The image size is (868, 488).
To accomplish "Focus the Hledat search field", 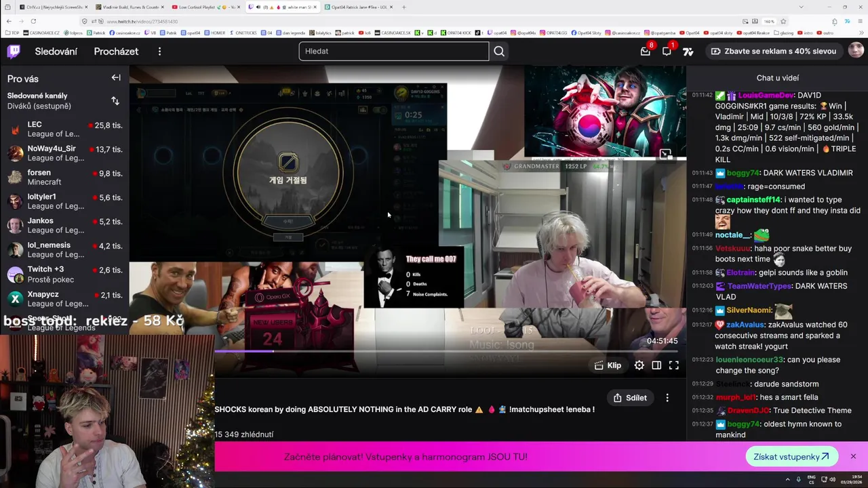I will (x=393, y=51).
